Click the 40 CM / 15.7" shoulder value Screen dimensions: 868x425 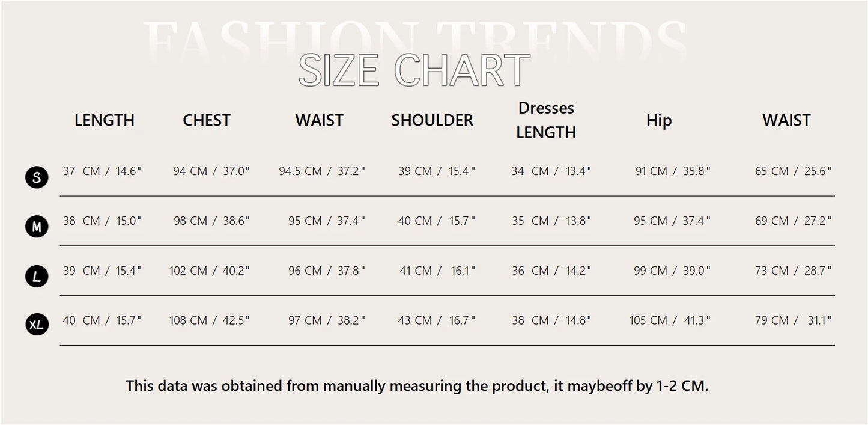[x=436, y=221]
